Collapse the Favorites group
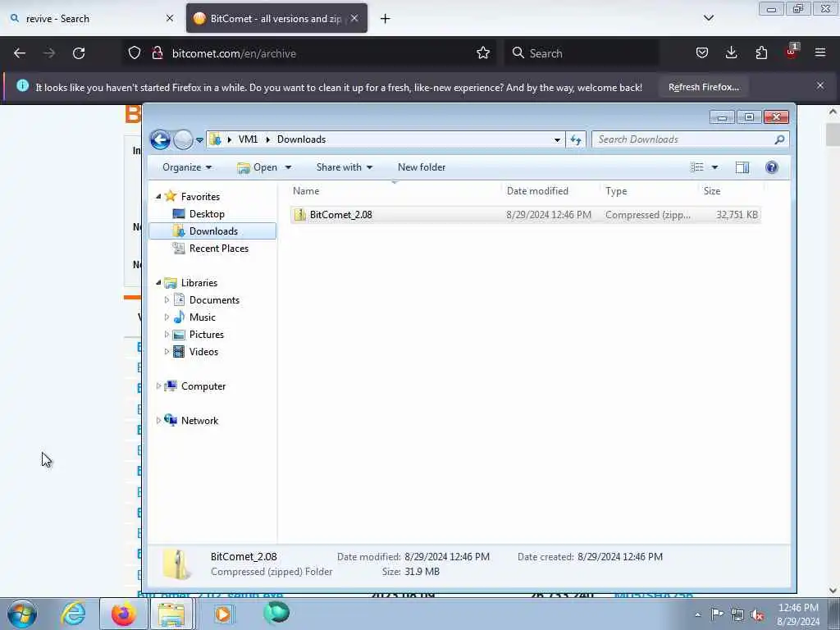The height and width of the screenshot is (630, 840). [158, 197]
